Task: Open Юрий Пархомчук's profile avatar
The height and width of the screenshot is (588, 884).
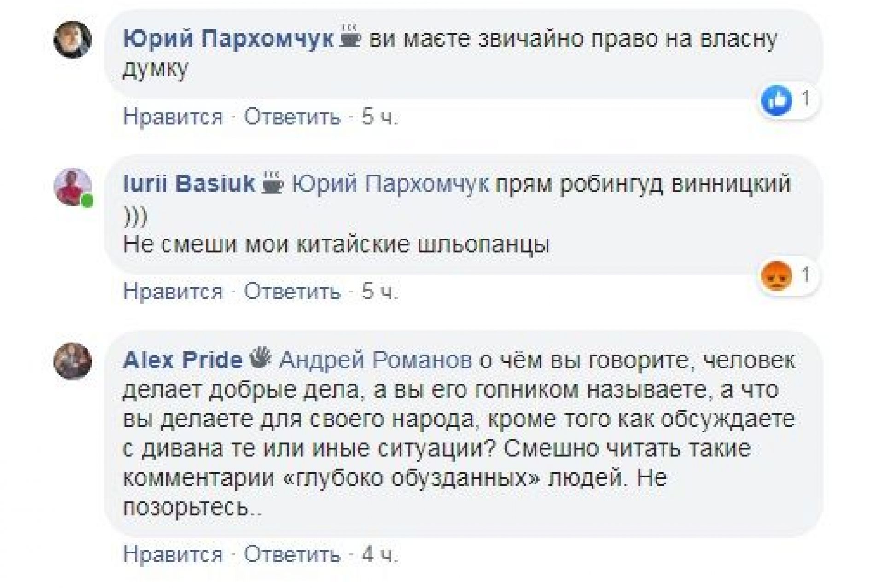Action: (73, 39)
